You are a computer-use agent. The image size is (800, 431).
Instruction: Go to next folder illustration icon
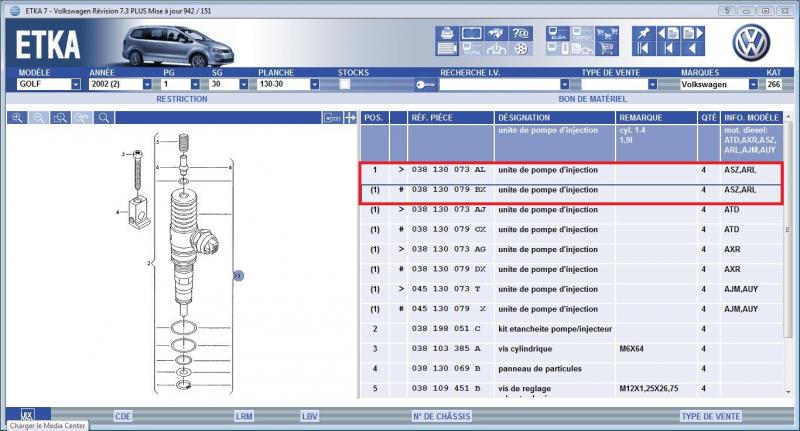(x=693, y=34)
